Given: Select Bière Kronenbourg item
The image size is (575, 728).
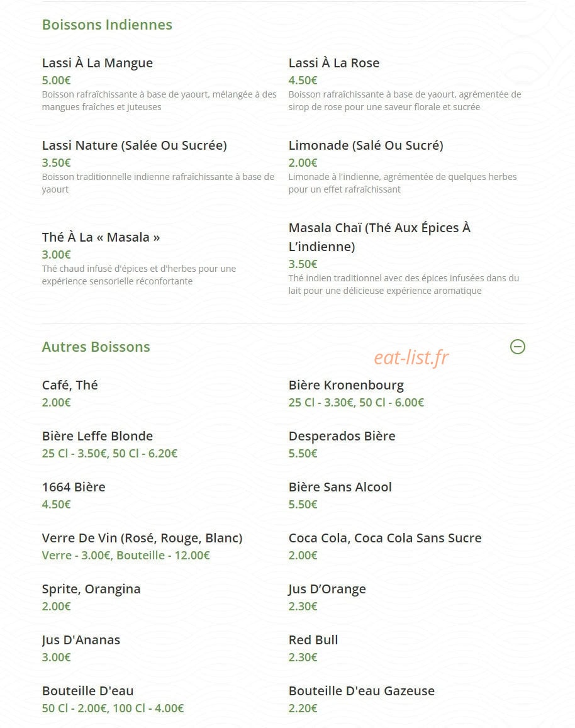Looking at the screenshot, I should coord(346,385).
